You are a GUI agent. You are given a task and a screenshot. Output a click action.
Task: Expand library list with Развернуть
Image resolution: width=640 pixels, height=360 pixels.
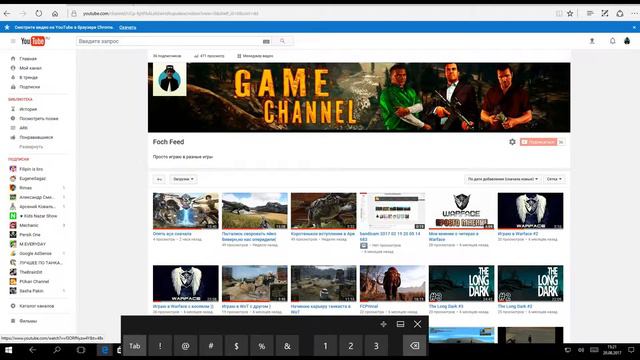[x=31, y=147]
